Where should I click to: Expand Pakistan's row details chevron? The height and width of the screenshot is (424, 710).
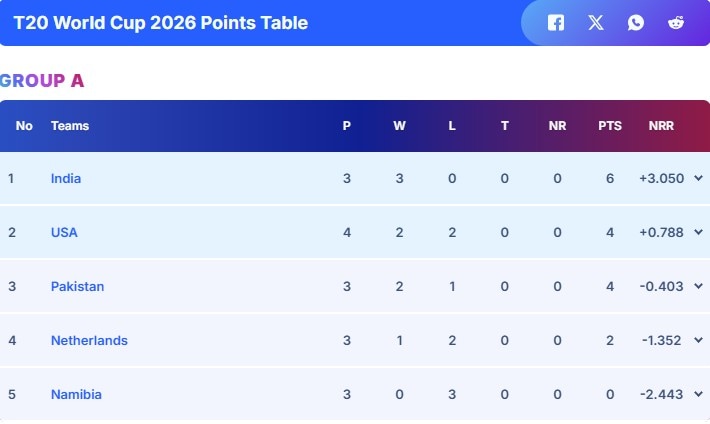coord(698,286)
